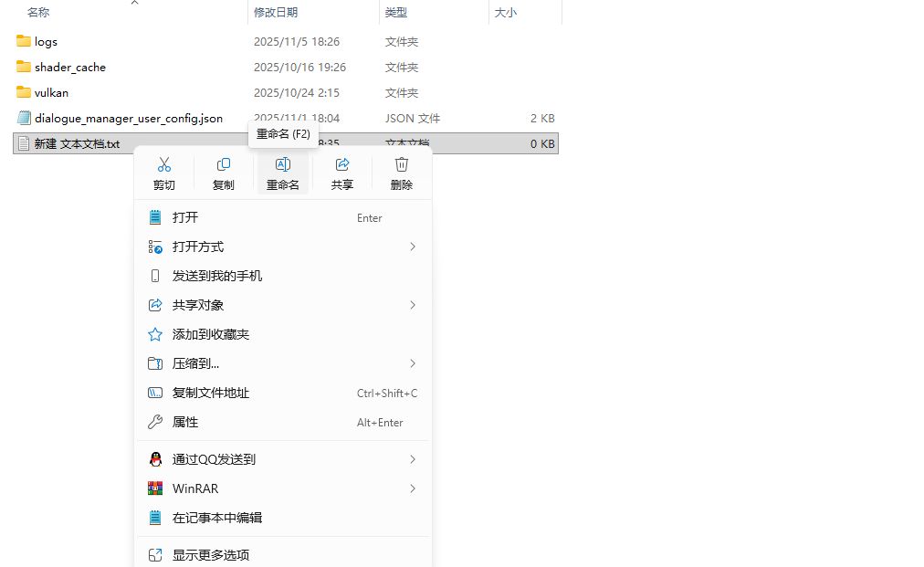924x567 pixels.
Task: Click the 文件夹 type cell for vulkan
Action: pyautogui.click(x=402, y=92)
